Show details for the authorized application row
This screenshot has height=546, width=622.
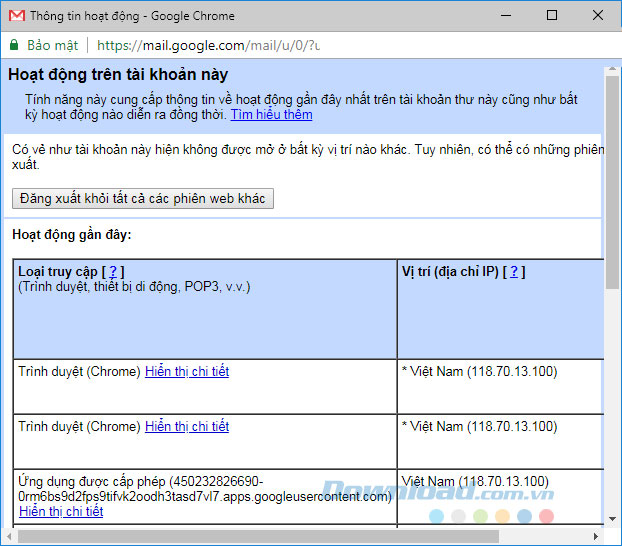pos(60,512)
